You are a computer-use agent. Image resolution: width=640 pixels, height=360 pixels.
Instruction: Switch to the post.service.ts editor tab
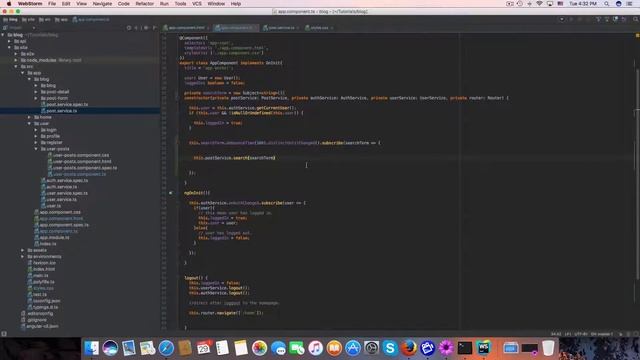click(x=281, y=28)
